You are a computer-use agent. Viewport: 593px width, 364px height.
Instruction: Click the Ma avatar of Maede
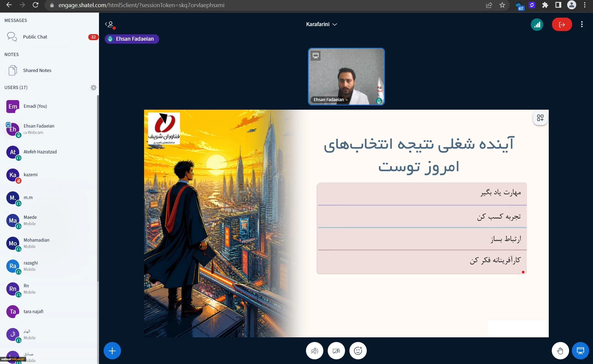[x=13, y=220]
